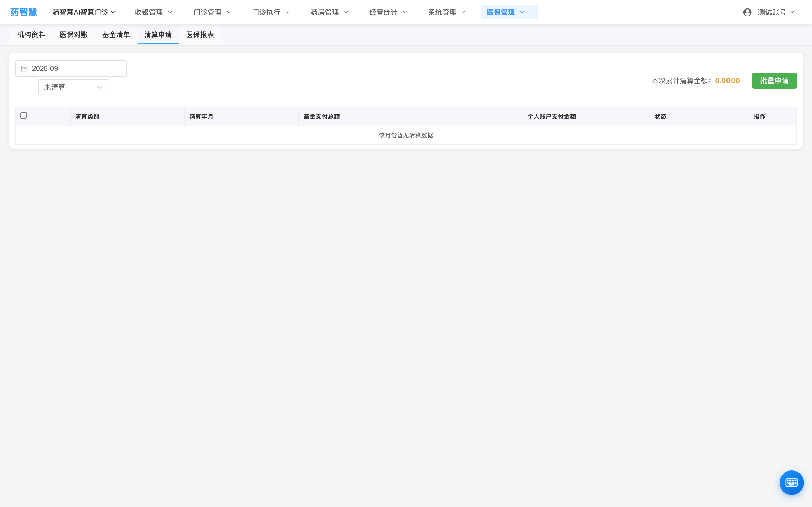Open the 未清算 status dropdown

pos(74,87)
